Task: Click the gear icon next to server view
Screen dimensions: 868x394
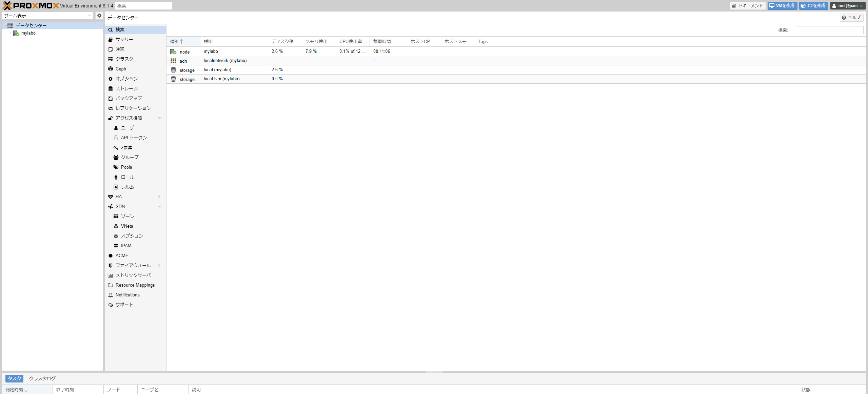Action: pyautogui.click(x=99, y=16)
